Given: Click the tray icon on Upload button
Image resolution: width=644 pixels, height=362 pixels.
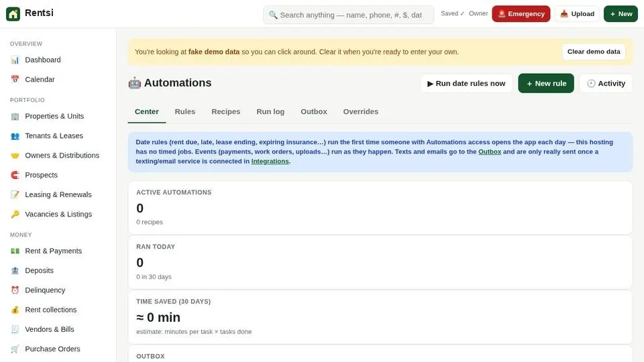Looking at the screenshot, I should 564,14.
